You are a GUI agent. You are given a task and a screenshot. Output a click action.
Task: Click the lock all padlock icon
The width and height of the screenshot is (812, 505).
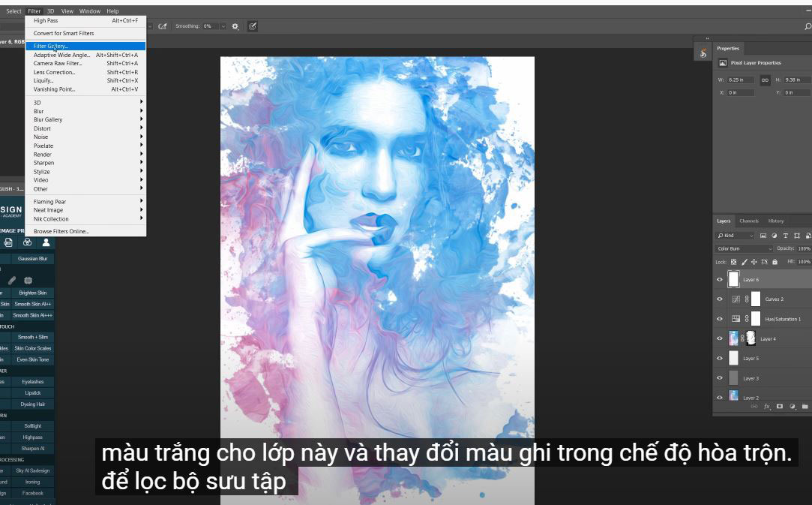pos(775,262)
